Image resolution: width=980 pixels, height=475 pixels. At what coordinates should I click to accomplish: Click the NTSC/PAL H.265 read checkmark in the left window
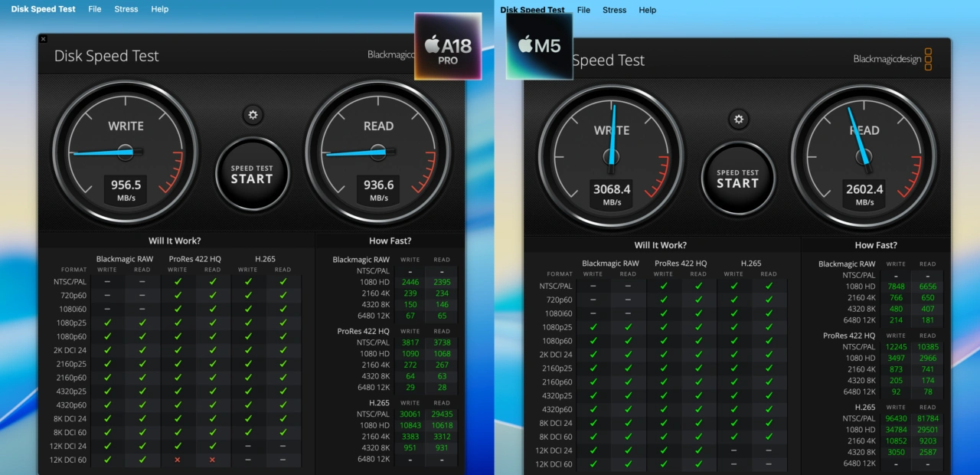(283, 282)
